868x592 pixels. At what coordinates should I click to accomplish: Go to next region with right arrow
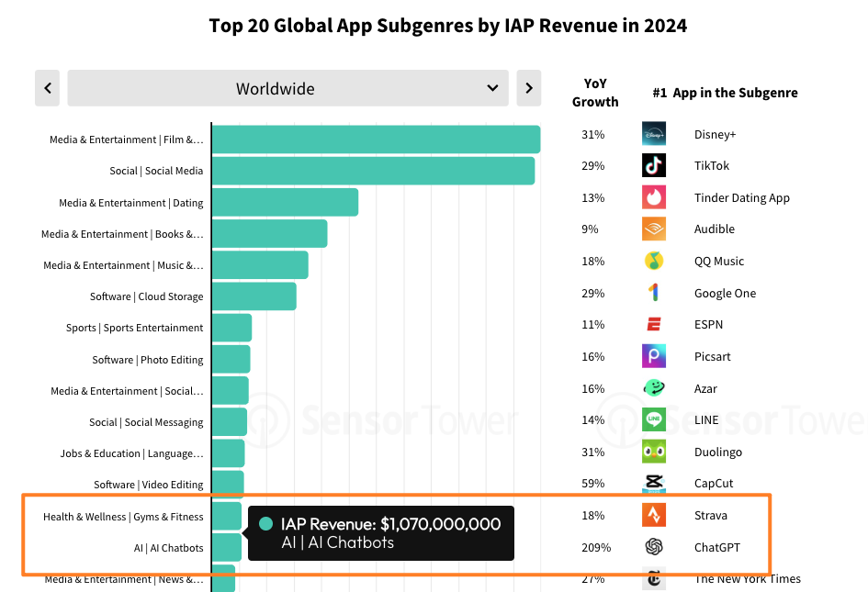528,89
